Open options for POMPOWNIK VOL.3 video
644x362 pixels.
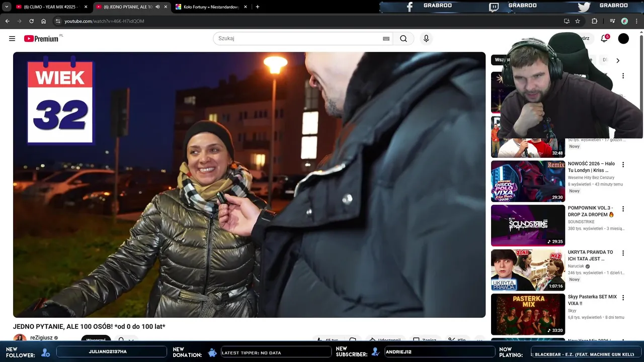(x=623, y=209)
